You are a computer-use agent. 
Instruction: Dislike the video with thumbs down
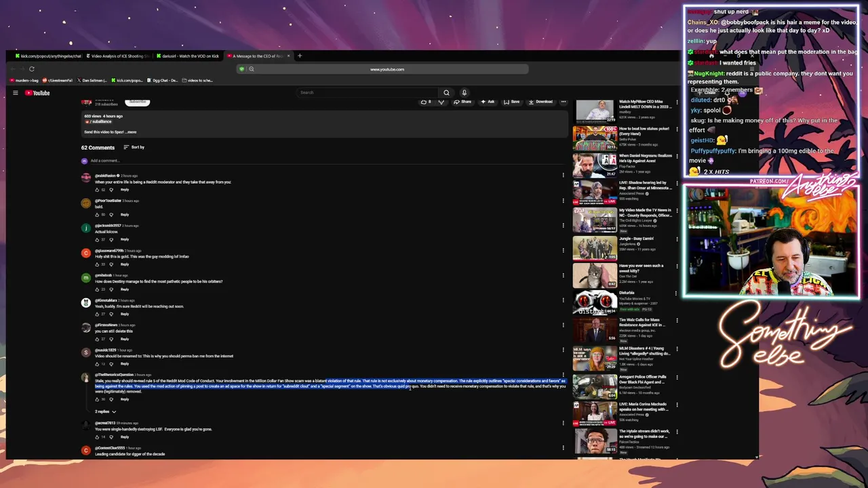point(441,102)
